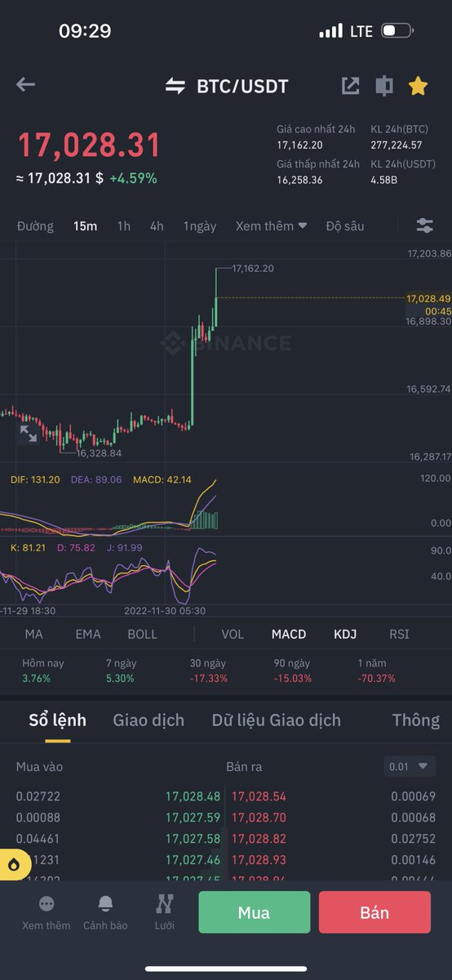
Task: Switch chart to 1ngày interval
Action: (200, 226)
